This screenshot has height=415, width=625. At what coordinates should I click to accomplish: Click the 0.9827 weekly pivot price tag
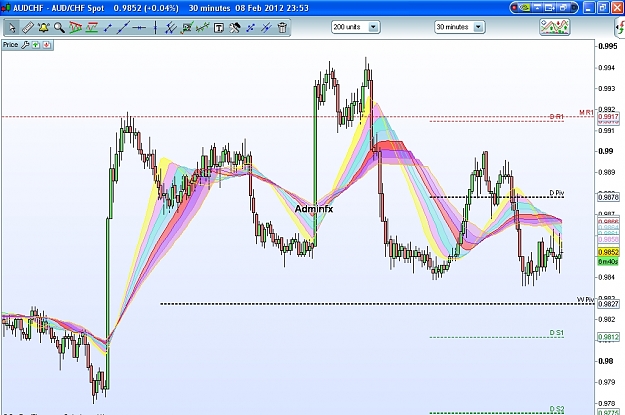pos(608,304)
